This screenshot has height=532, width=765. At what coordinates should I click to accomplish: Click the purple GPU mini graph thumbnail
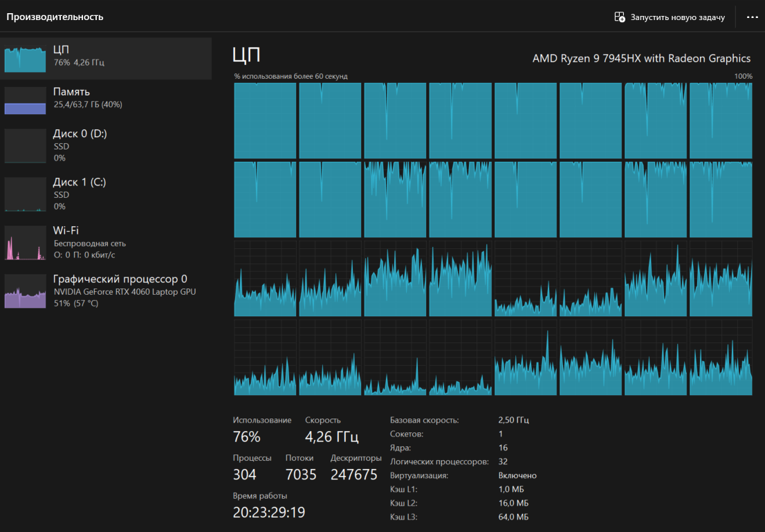point(26,291)
